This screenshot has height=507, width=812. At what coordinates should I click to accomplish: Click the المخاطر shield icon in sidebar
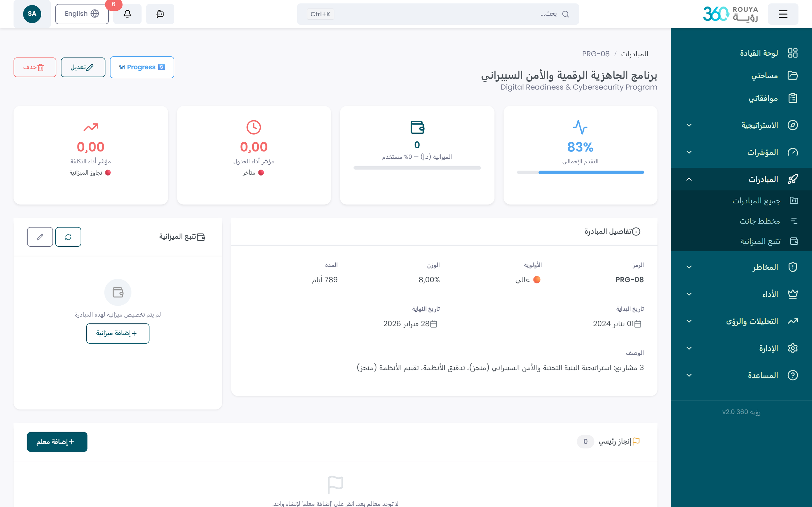click(x=793, y=267)
